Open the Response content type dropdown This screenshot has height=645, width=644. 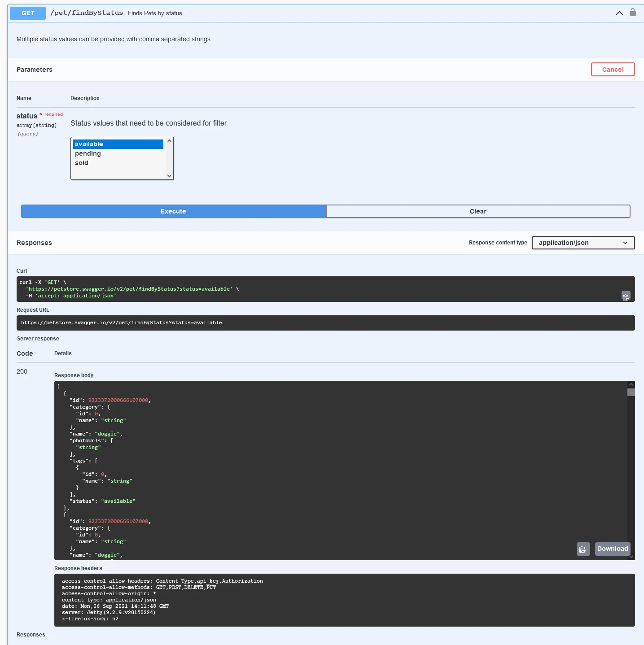pos(583,243)
